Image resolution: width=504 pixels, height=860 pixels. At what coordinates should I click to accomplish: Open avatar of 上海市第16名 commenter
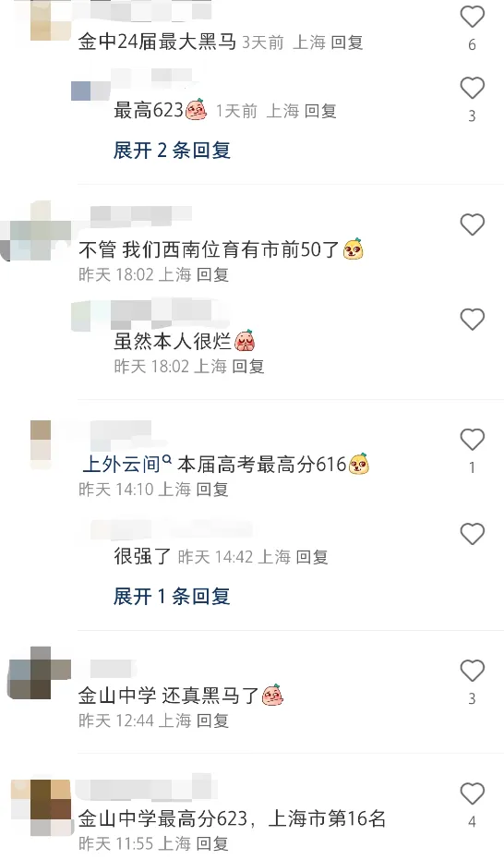(42, 807)
